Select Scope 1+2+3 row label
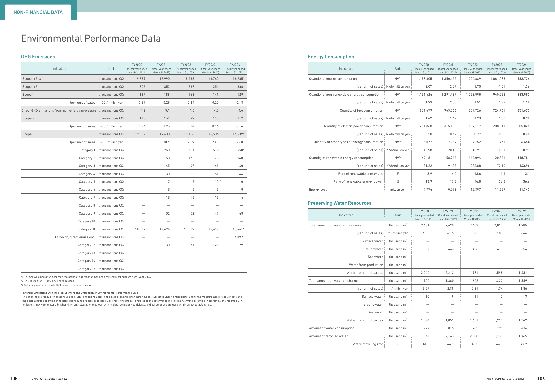The image size is (555, 392). click(32, 79)
